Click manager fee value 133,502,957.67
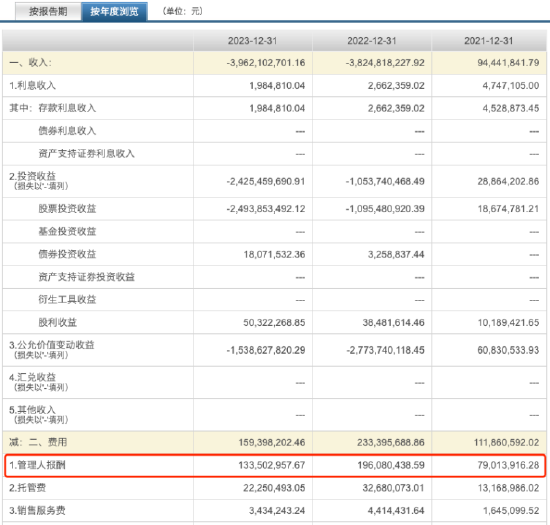 tap(272, 465)
